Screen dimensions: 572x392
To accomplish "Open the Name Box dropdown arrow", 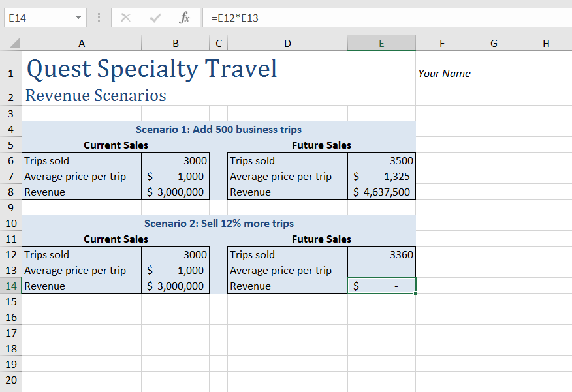I will pos(78,18).
